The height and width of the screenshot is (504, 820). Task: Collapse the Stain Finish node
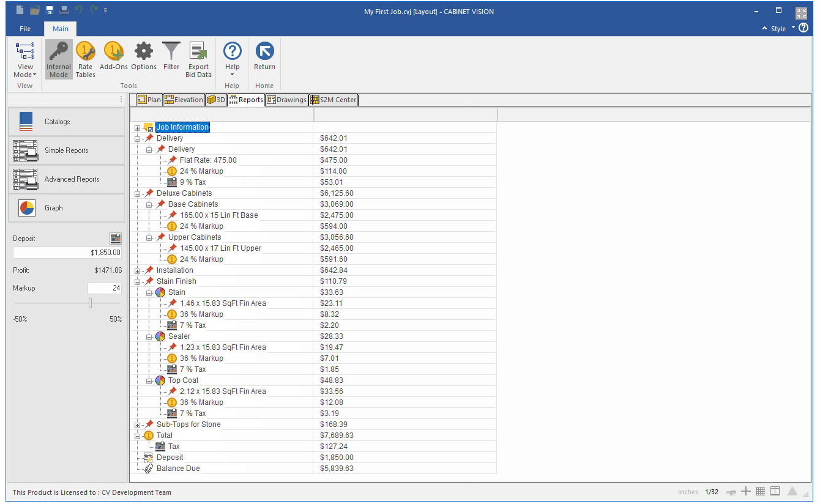(138, 282)
